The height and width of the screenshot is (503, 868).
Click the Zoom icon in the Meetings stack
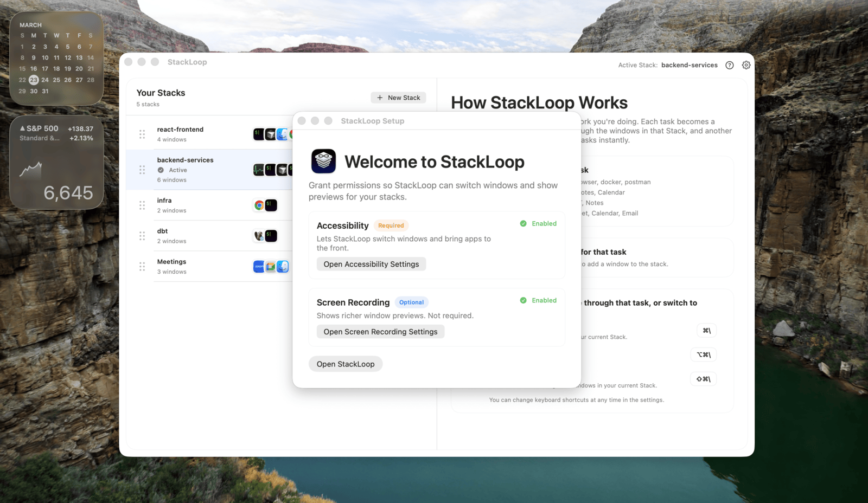(258, 266)
